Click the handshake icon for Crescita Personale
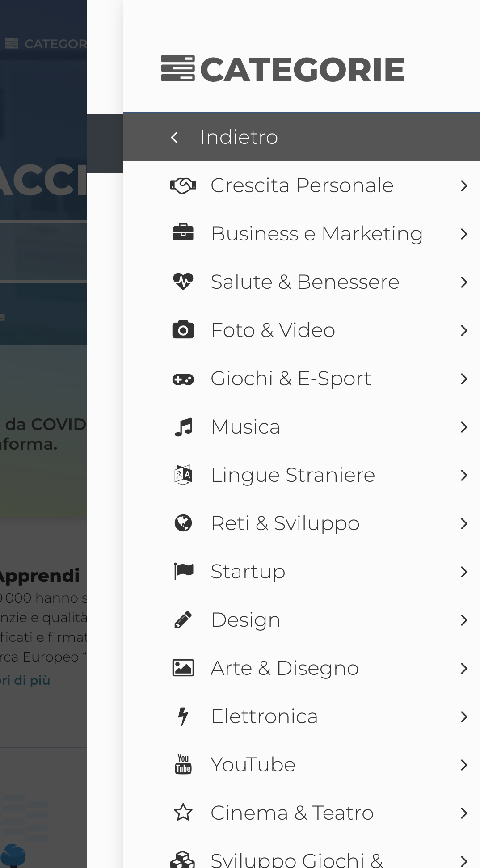This screenshot has height=868, width=480. click(183, 185)
